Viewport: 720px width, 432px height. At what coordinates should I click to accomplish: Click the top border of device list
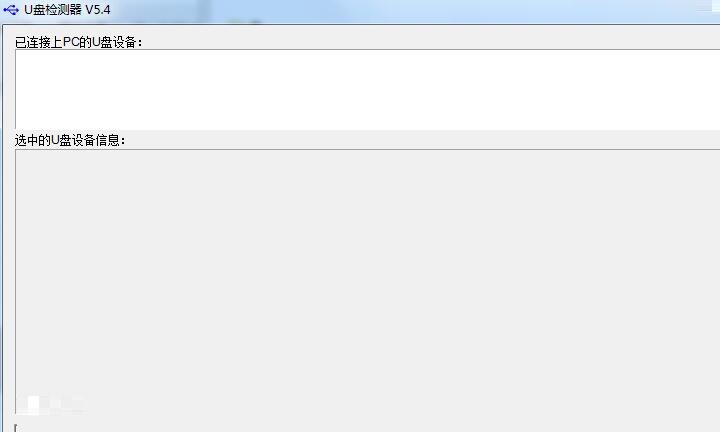click(367, 50)
